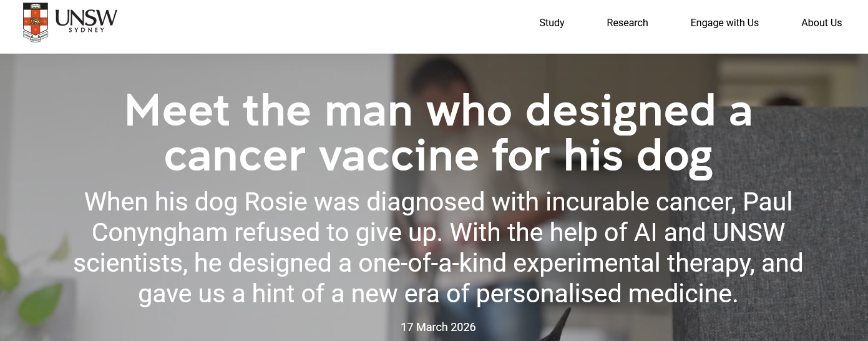Open the Engage with Us menu

[x=724, y=23]
